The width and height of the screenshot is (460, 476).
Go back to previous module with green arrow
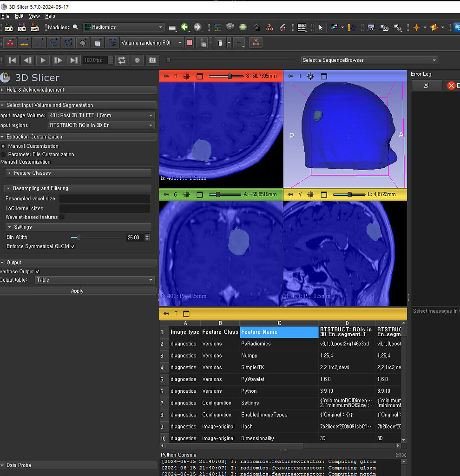tap(185, 27)
